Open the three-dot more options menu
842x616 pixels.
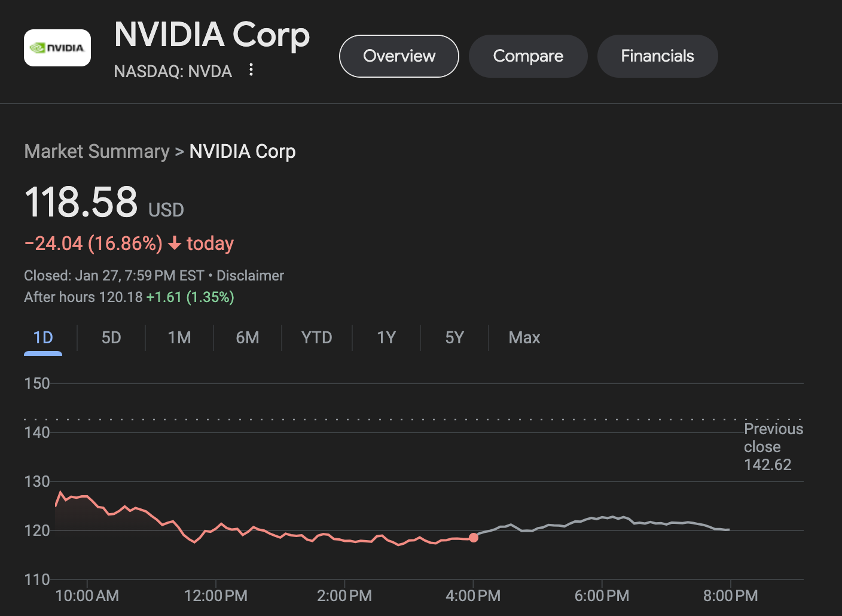tap(251, 70)
